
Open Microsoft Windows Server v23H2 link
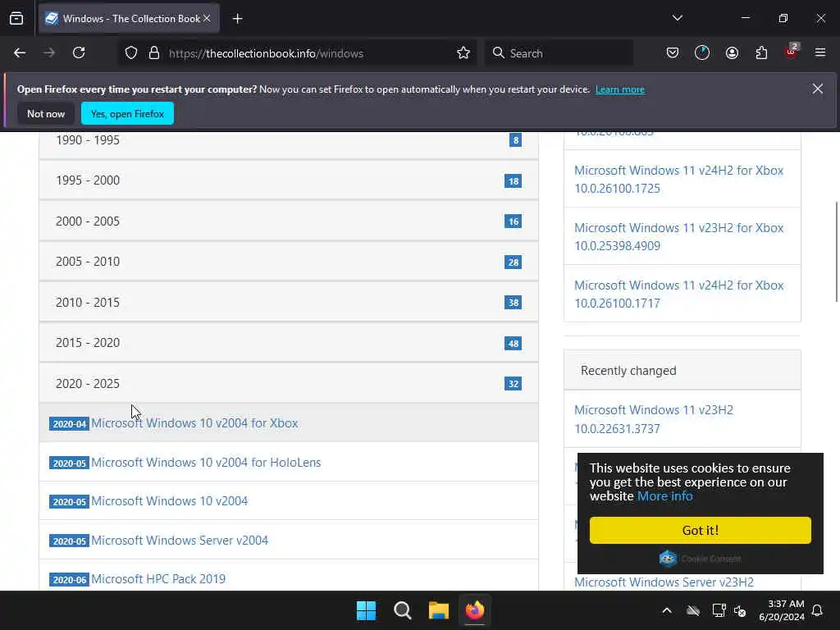click(664, 582)
